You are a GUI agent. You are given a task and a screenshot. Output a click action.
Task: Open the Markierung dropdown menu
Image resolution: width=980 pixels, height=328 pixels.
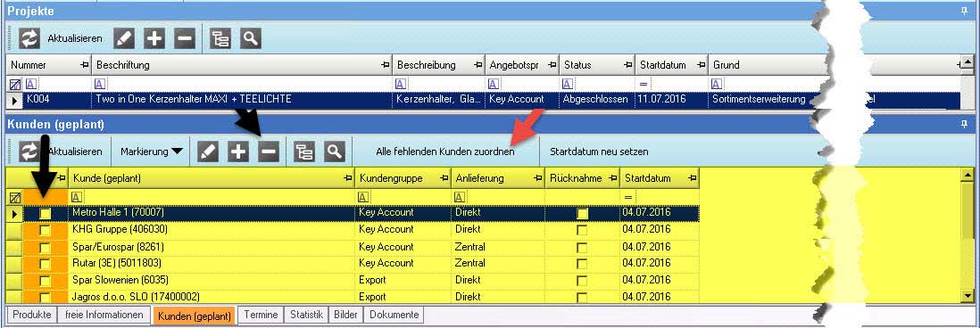point(152,152)
